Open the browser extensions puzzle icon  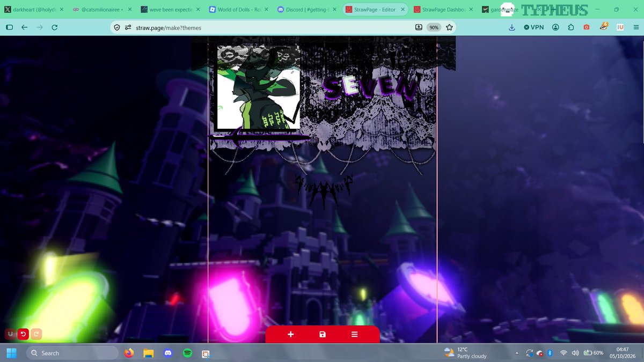point(571,27)
